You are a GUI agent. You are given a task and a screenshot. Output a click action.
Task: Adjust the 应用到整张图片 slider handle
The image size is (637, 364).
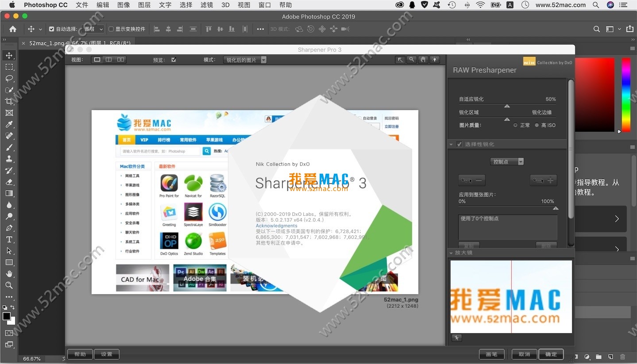(x=556, y=208)
